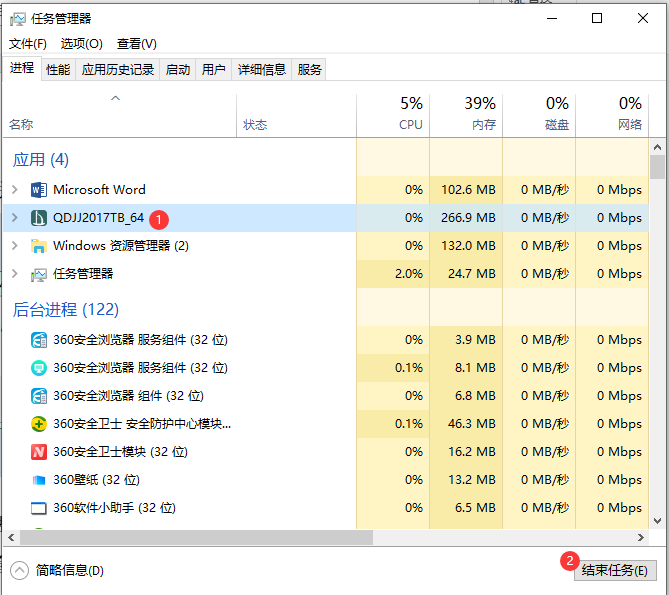Select the 360安全卫士模块 (32 位) row name

click(x=120, y=452)
